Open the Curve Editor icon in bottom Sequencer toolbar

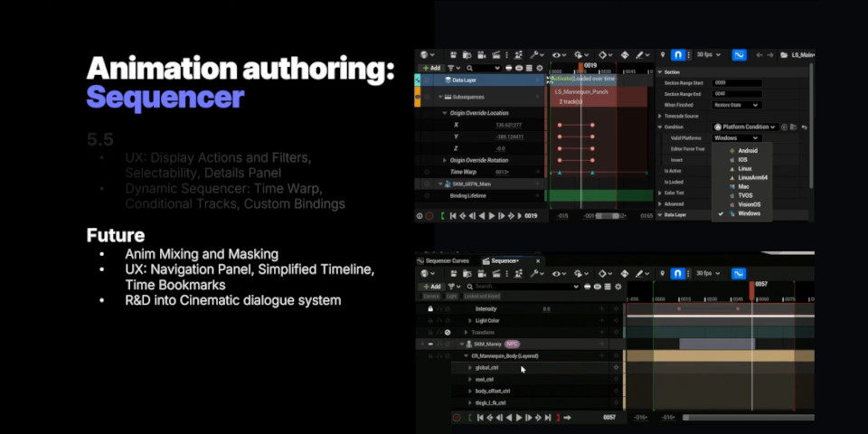[739, 273]
